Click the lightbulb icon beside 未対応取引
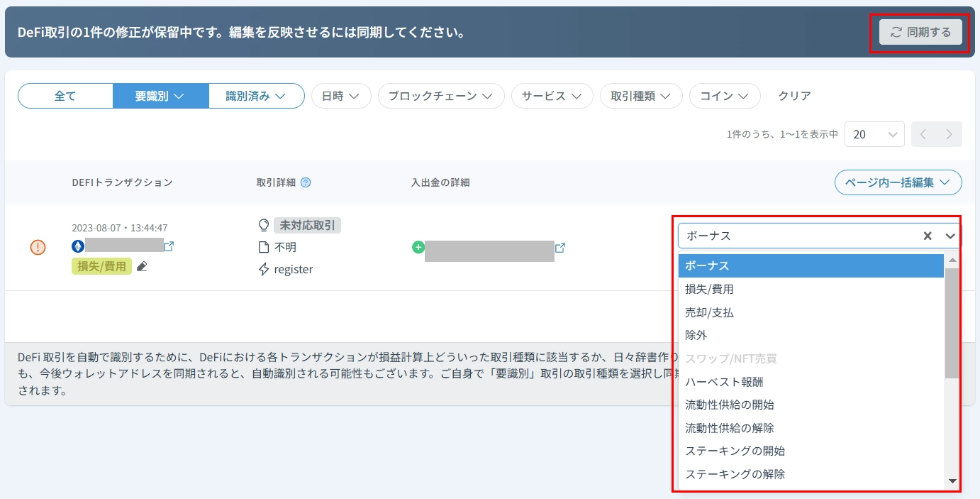Screen dimensions: 980x499 (x=264, y=225)
